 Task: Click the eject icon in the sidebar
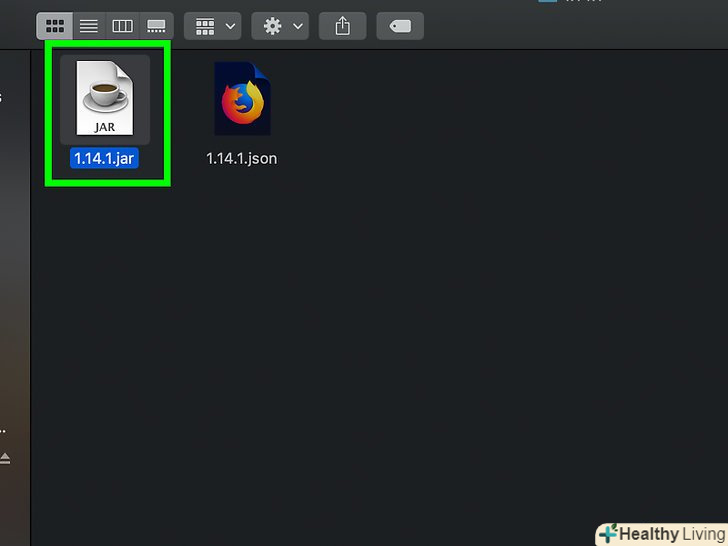coord(5,459)
